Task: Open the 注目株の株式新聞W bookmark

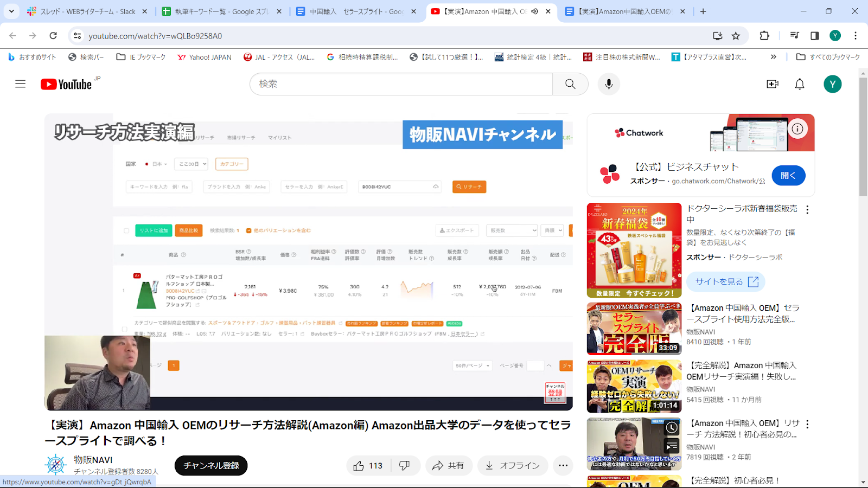Action: click(x=622, y=57)
